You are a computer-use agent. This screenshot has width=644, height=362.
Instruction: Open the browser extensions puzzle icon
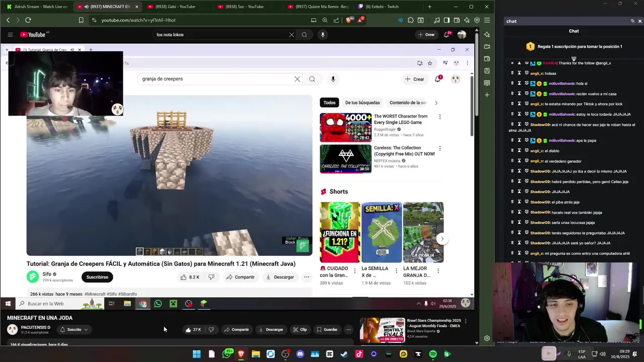411,20
